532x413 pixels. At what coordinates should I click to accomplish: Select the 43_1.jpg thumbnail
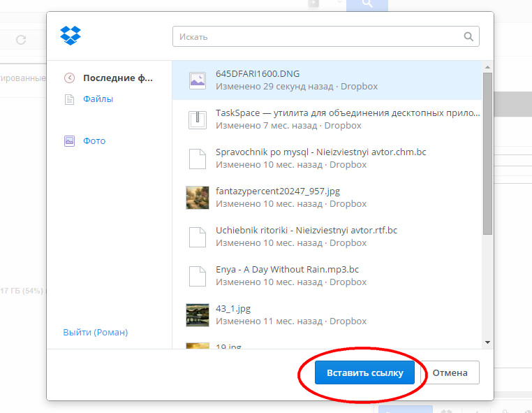coord(198,315)
